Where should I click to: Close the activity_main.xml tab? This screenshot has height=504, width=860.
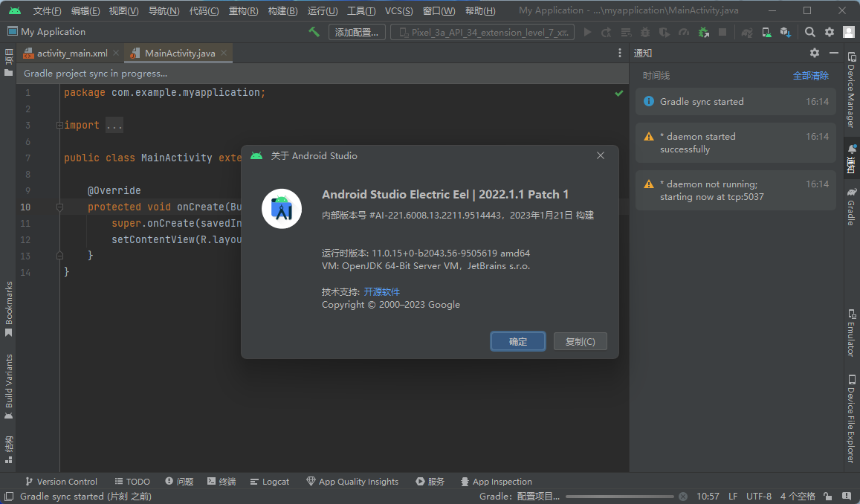click(116, 53)
